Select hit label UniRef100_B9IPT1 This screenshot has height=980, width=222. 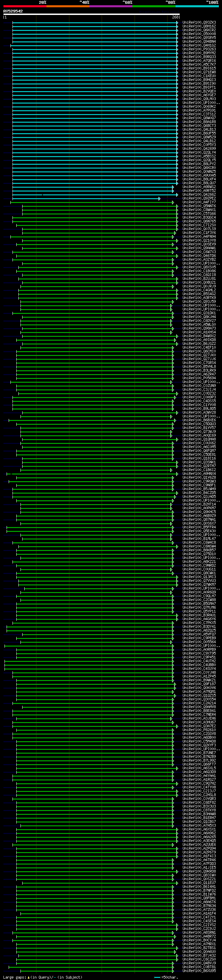(x=199, y=88)
